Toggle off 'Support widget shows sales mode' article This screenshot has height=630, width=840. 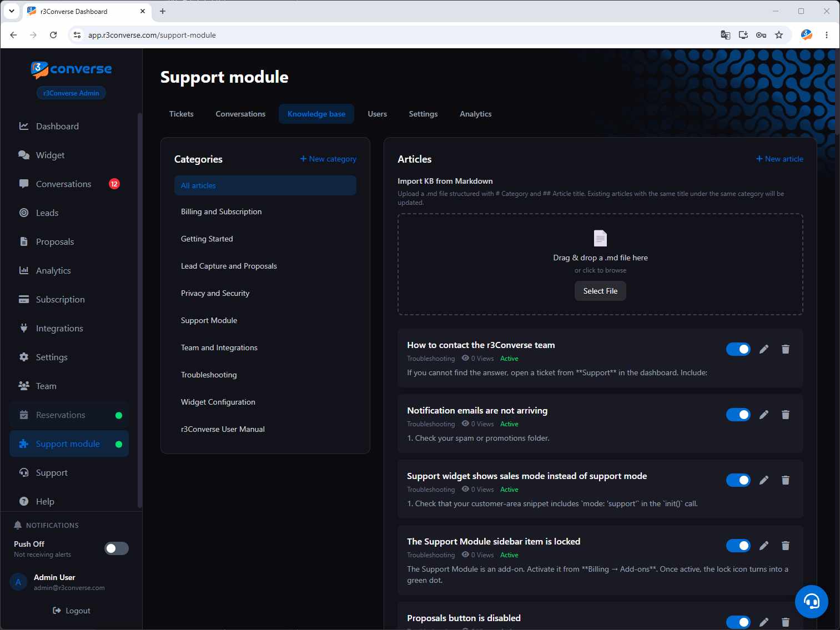coord(738,480)
